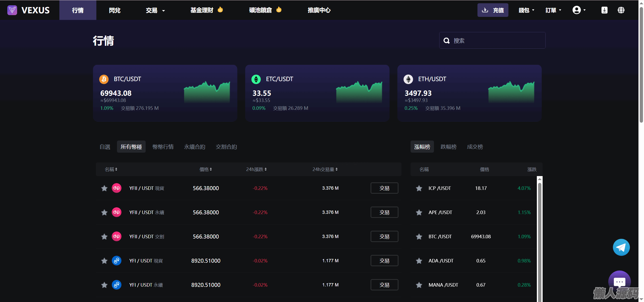The width and height of the screenshot is (644, 302).
Task: Open the language globe icon
Action: coord(621,10)
